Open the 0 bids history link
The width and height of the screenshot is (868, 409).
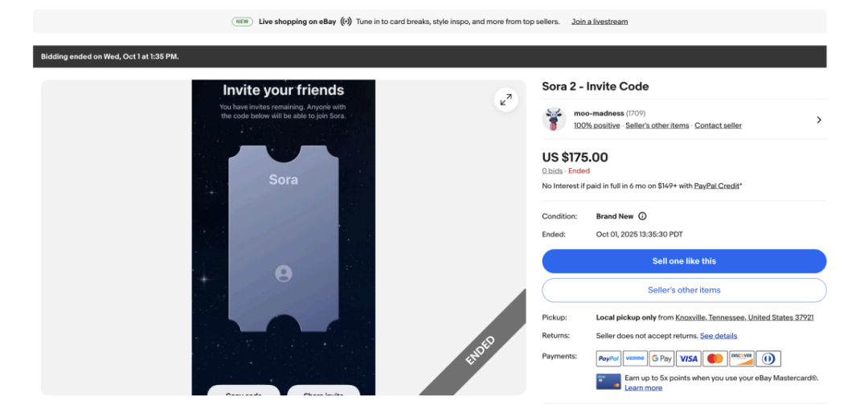pyautogui.click(x=552, y=171)
